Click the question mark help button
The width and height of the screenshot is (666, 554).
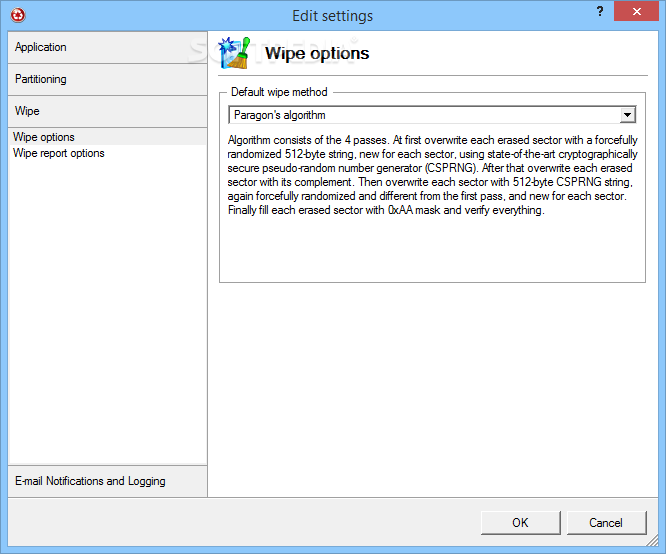[600, 11]
